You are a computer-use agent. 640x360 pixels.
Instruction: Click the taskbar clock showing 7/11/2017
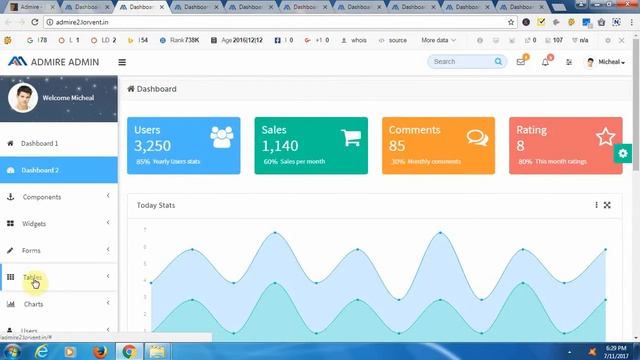tap(616, 352)
